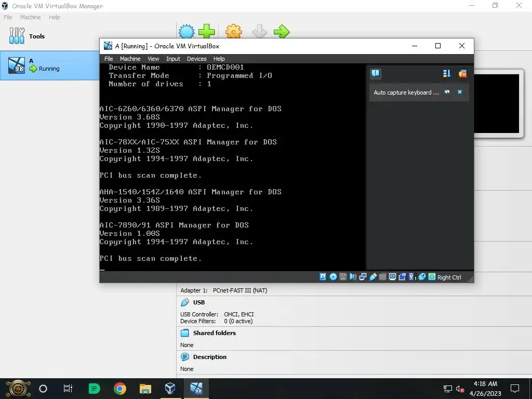Screen dimensions: 532x399
Task: Expand the Auto capture keyboard notification details
Action: 447,92
